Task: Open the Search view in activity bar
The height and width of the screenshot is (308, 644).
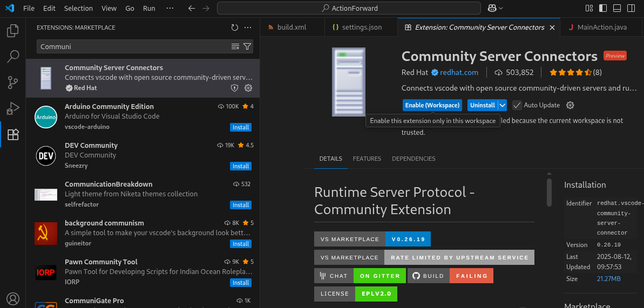Action: tap(13, 57)
